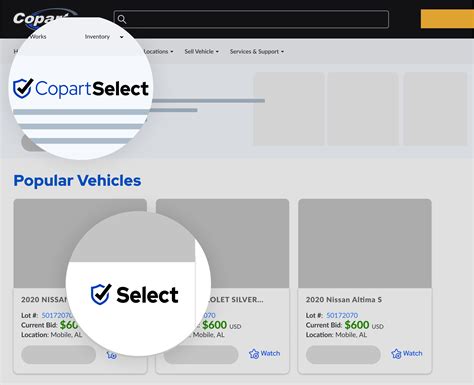Click the Select shield badge on first vehicle
Viewport: 474px width, 385px height.
pyautogui.click(x=134, y=294)
